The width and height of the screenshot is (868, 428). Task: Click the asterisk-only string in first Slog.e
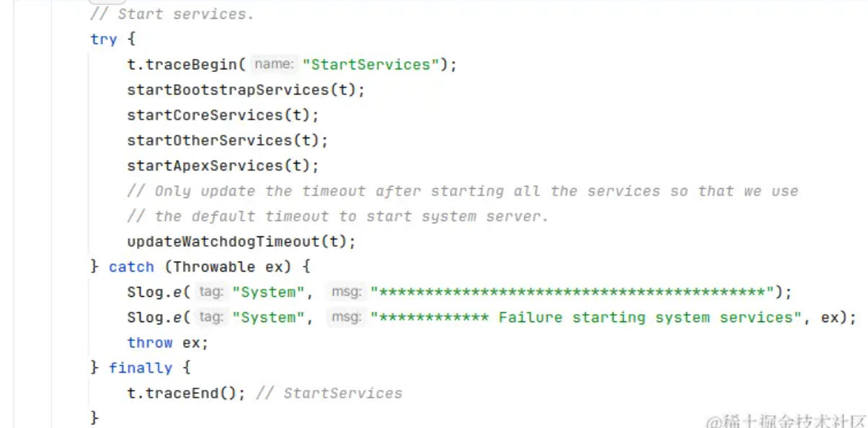point(572,292)
